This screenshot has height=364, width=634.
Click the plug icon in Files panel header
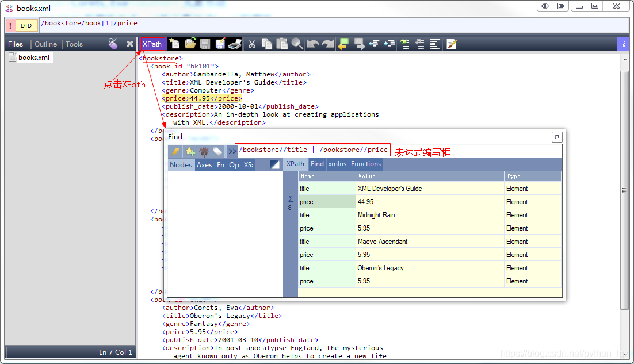point(113,44)
